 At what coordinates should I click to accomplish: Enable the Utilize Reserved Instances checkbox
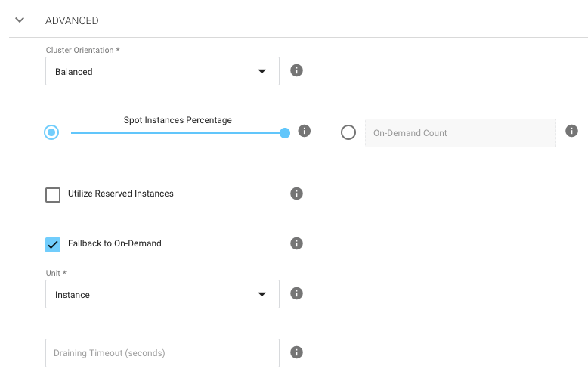click(53, 195)
